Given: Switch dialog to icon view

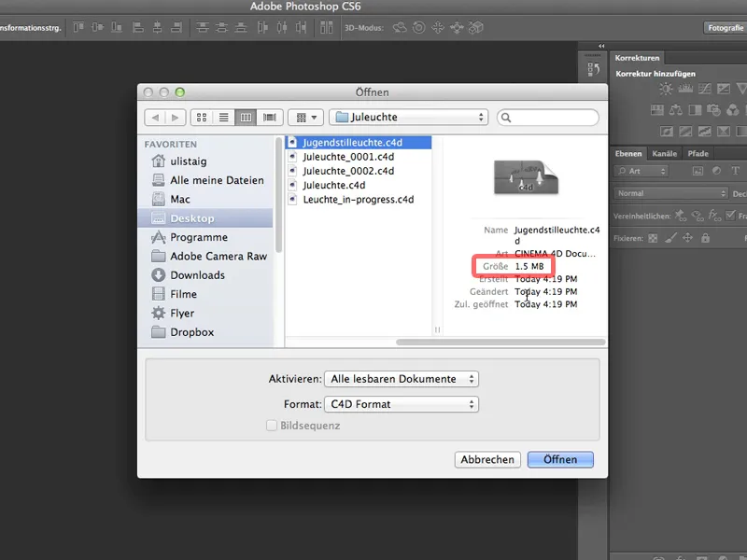Looking at the screenshot, I should click(x=202, y=118).
